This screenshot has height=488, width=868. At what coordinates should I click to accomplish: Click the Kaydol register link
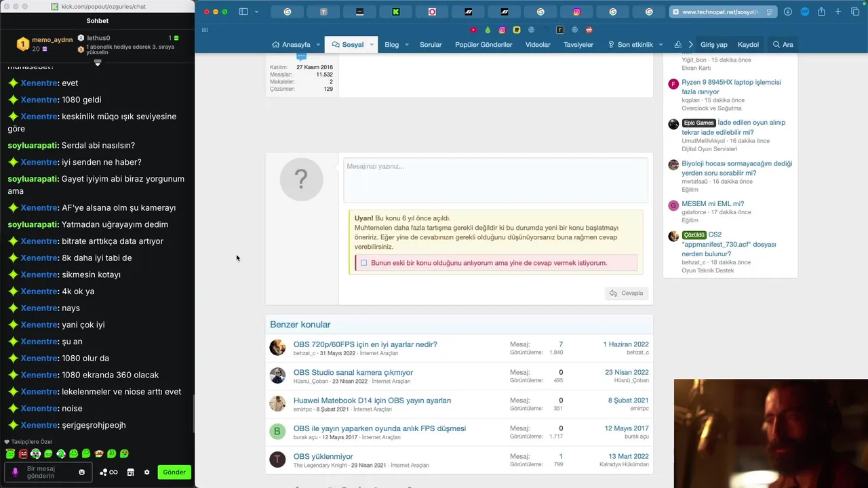[x=748, y=45]
